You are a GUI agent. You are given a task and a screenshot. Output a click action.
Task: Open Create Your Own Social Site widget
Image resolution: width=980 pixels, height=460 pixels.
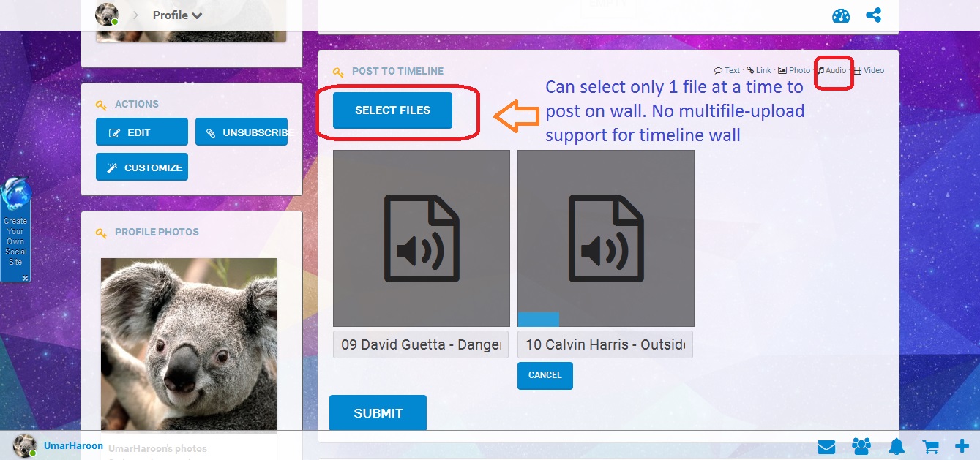[15, 228]
